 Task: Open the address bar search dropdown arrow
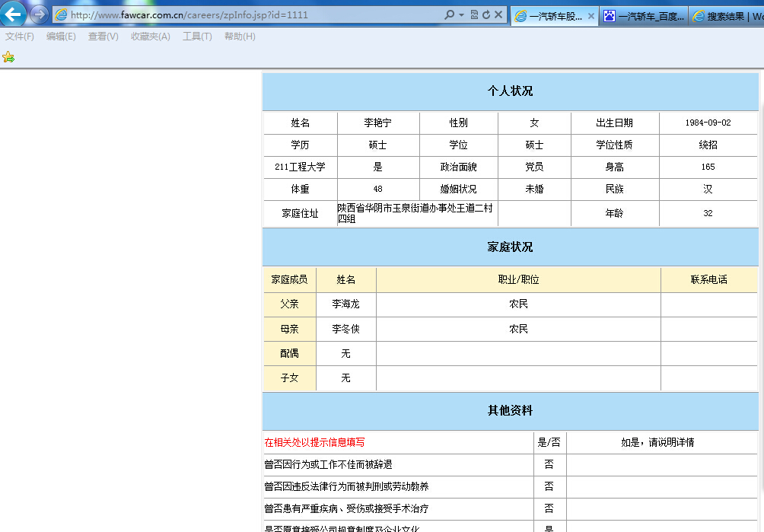(461, 14)
